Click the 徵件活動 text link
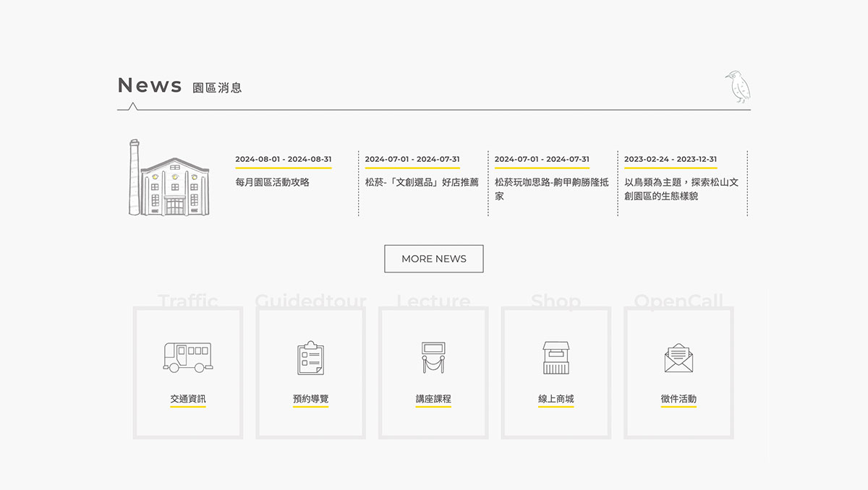Screen dimensions: 868x490 [x=678, y=398]
